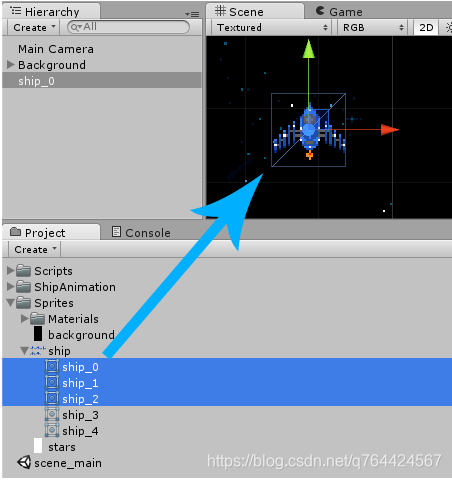
Task: Switch to the Project tab
Action: coord(51,232)
